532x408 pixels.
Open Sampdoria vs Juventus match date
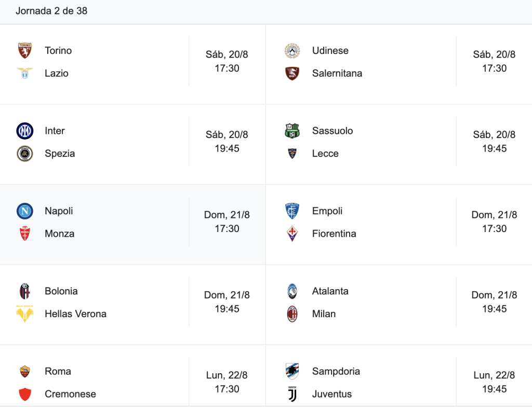495,375
